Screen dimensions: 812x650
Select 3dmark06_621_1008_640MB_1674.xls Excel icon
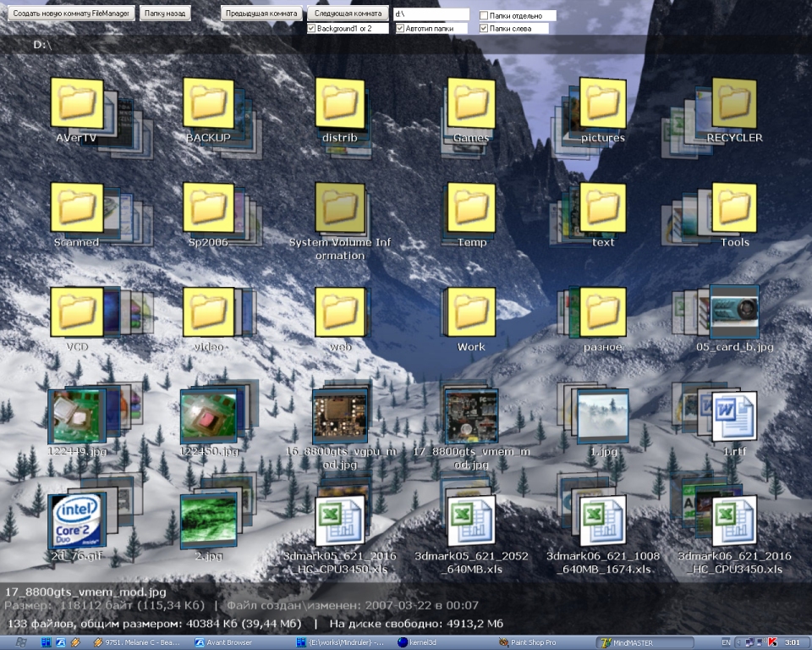(x=603, y=521)
